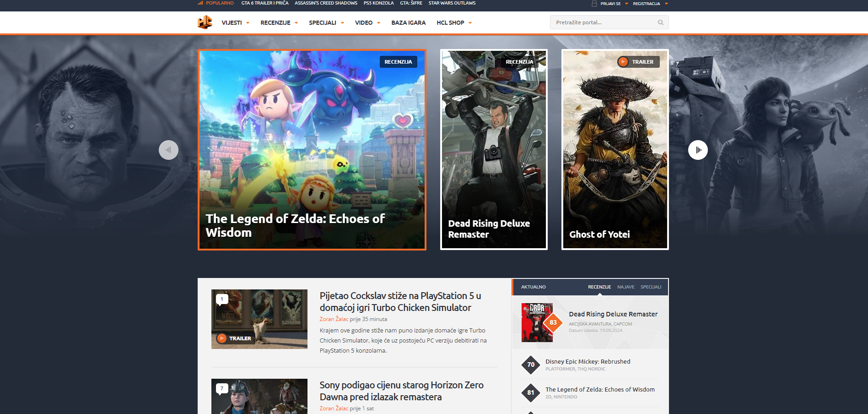868x414 pixels.
Task: Go to previous carousel slide
Action: click(168, 150)
